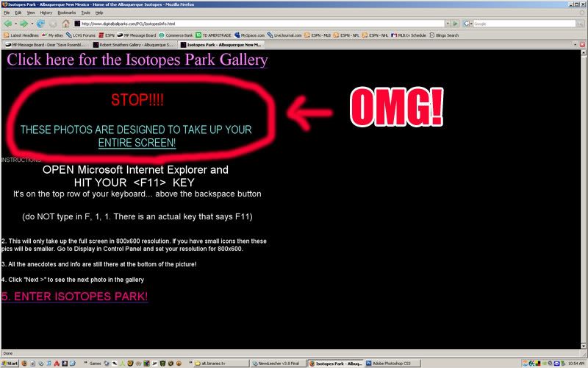Click the URL address field
This screenshot has height=368, width=588.
[259, 24]
